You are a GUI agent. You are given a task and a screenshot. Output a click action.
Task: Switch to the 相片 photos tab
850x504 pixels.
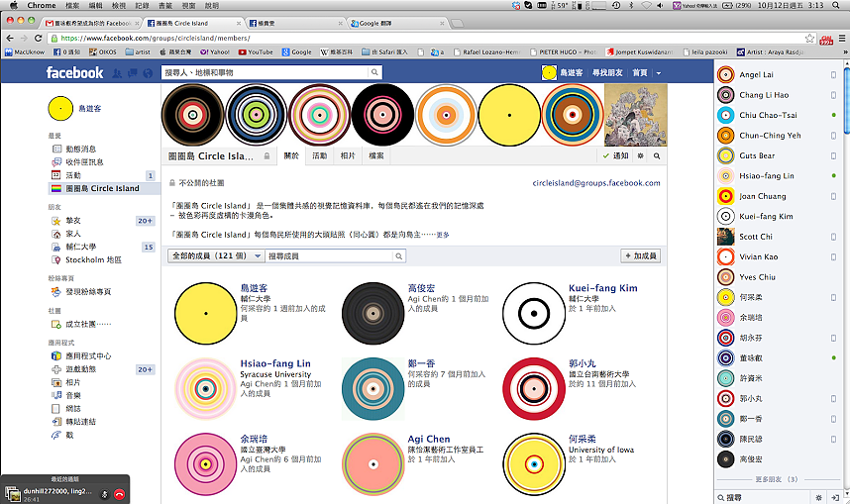click(x=348, y=156)
